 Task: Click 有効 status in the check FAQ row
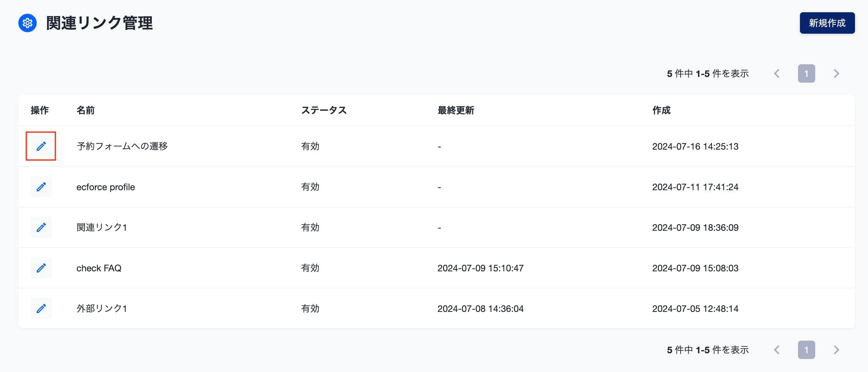310,268
